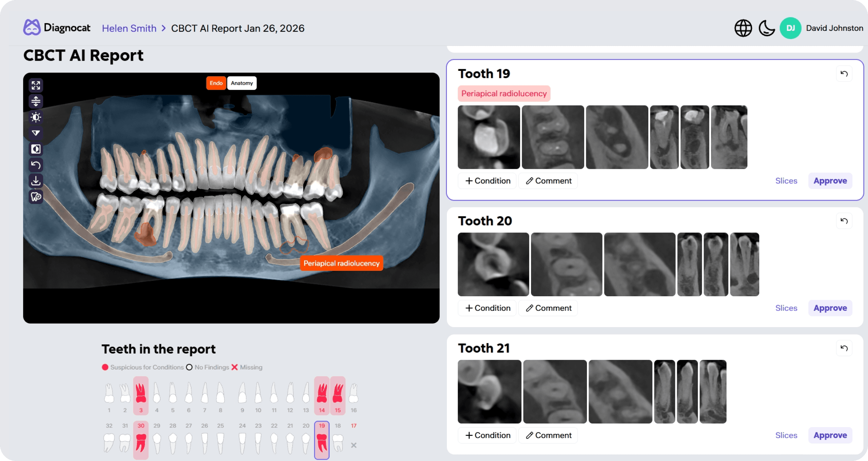Select the vertical split view tool
868x461 pixels.
(36, 101)
